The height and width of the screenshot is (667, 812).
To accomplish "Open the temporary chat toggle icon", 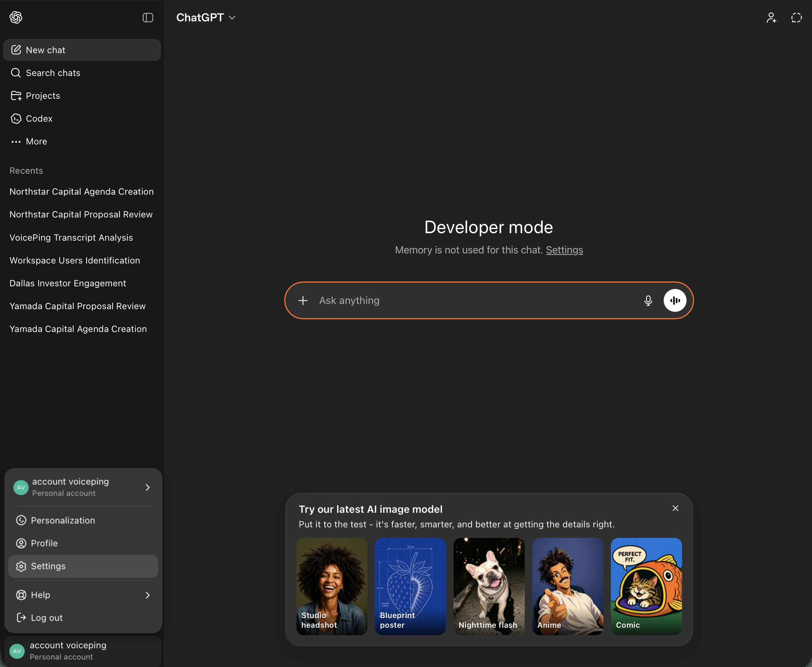I will (x=796, y=17).
